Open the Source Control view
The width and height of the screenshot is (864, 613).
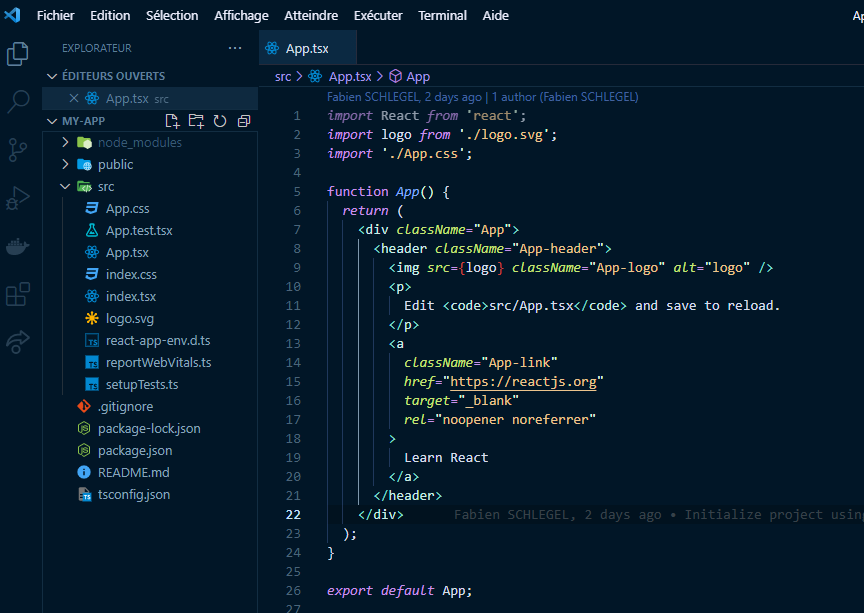[18, 149]
